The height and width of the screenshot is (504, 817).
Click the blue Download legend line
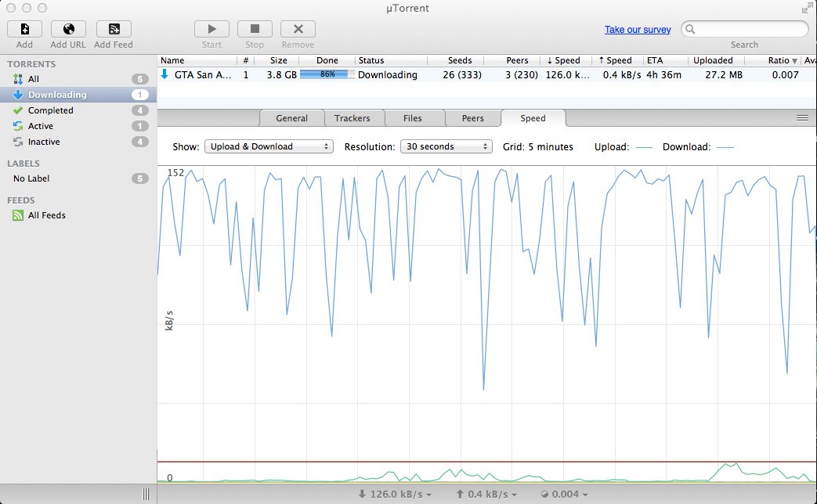(x=725, y=147)
